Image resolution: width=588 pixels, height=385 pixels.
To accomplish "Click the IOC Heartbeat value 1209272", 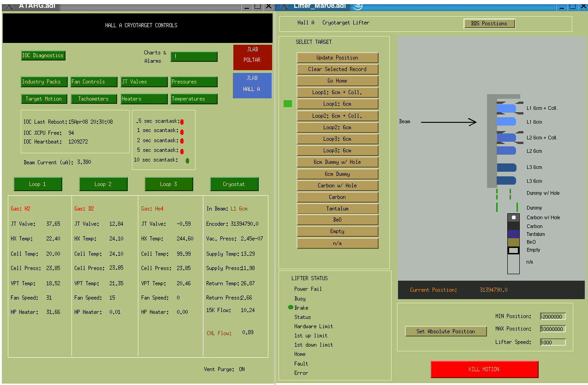I will click(x=78, y=142).
